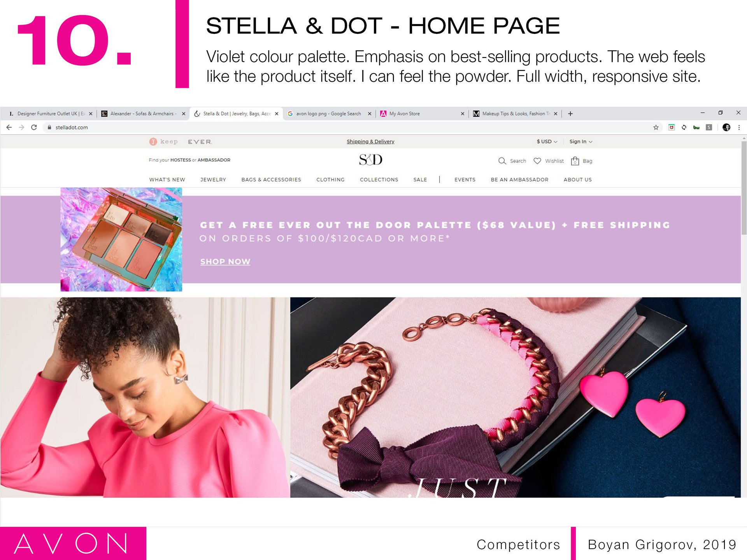Expand the Sign In dropdown
The height and width of the screenshot is (560, 747).
tap(581, 142)
